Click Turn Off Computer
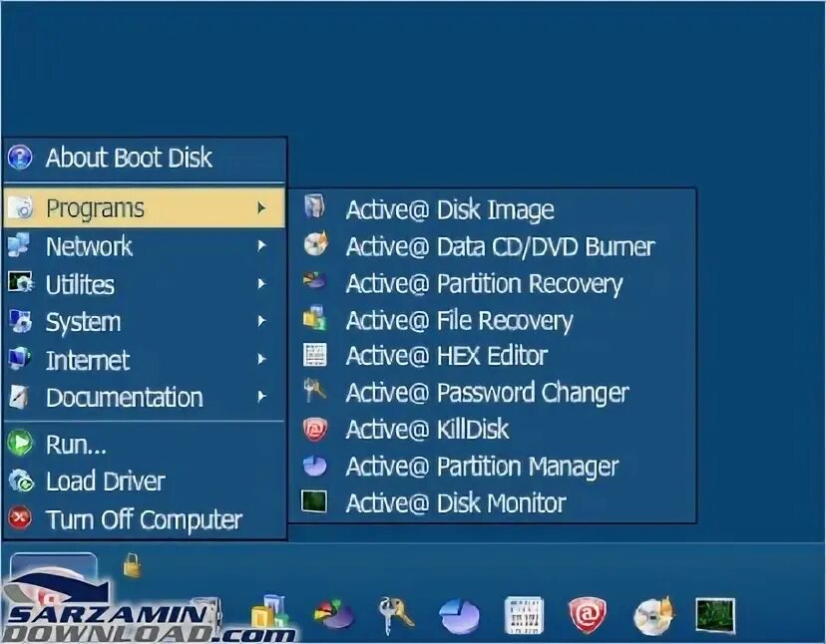 pos(145,519)
